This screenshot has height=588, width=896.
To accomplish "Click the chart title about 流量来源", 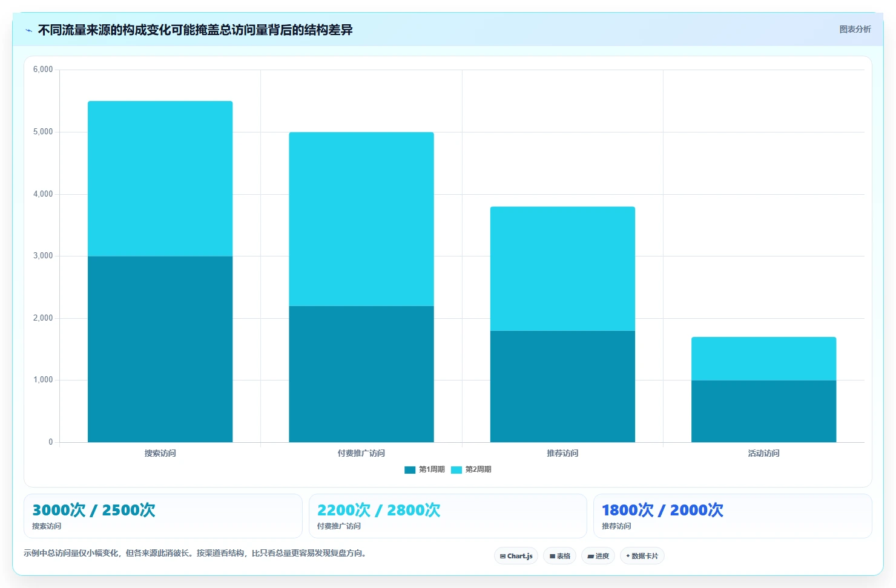I will pyautogui.click(x=195, y=30).
